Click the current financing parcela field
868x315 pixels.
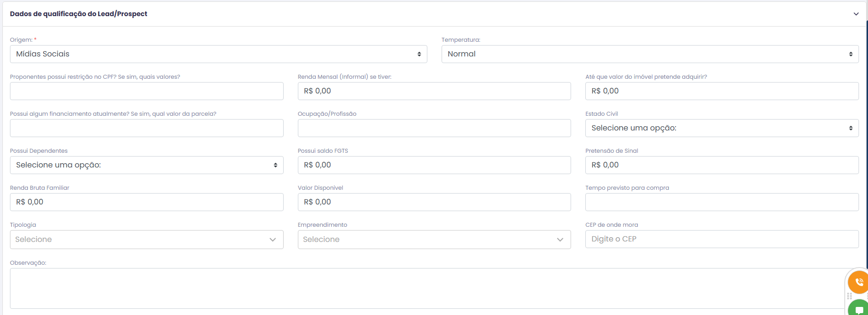point(147,128)
